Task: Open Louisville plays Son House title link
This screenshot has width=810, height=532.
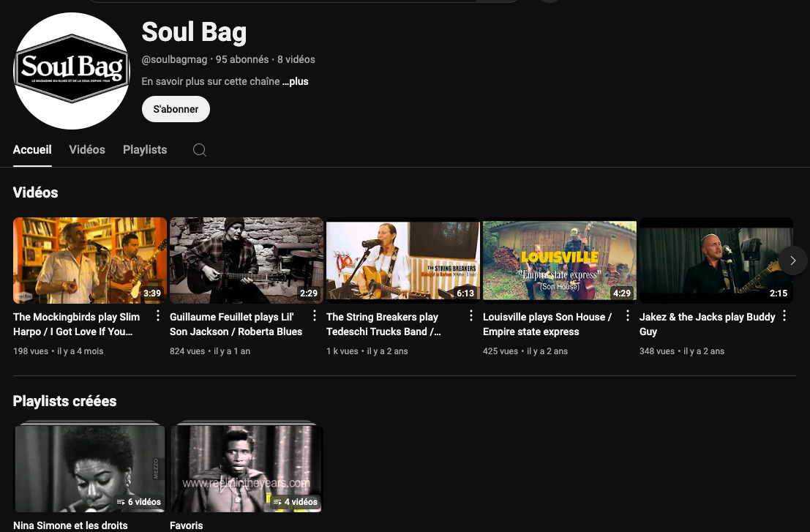Action: point(547,324)
